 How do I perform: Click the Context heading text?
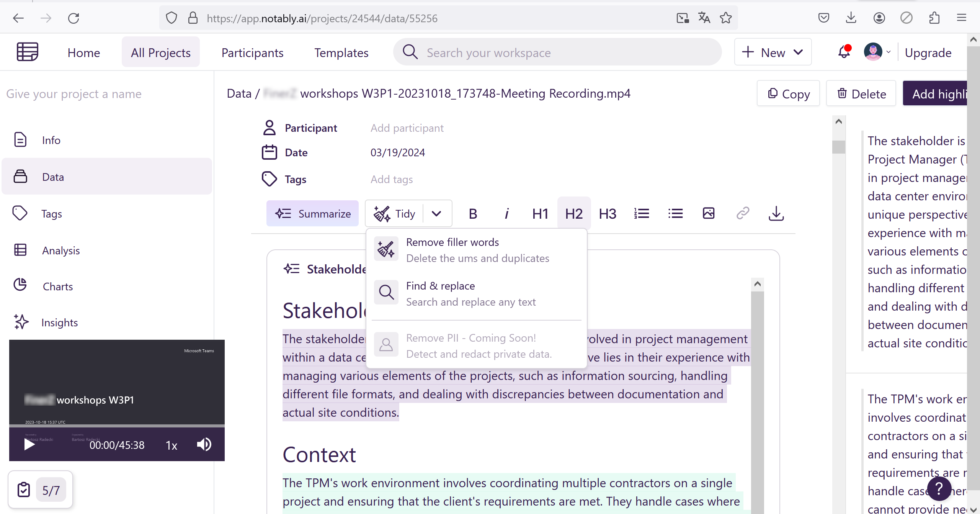(319, 455)
